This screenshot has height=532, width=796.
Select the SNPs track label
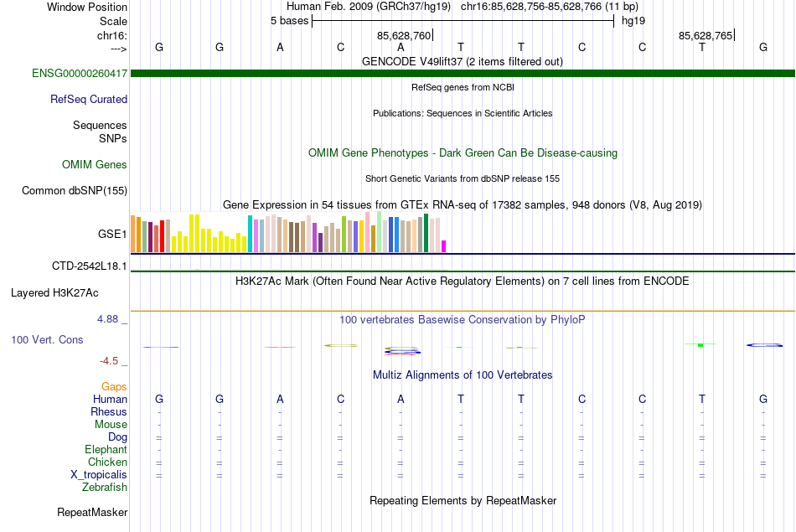click(x=113, y=138)
